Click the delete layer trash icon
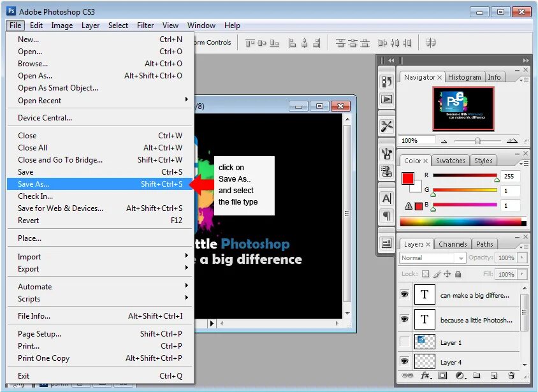538x392 pixels. (x=511, y=375)
